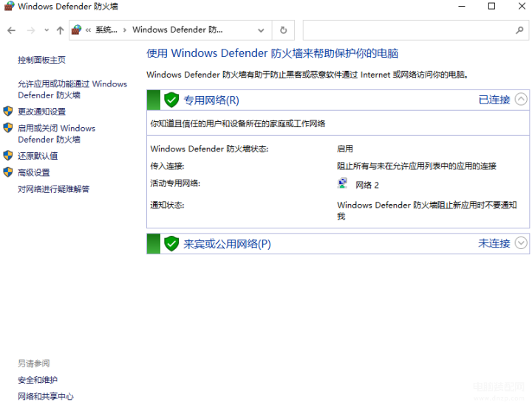Open 更改通知设置 link
Image resolution: width=532 pixels, height=408 pixels.
pos(41,112)
